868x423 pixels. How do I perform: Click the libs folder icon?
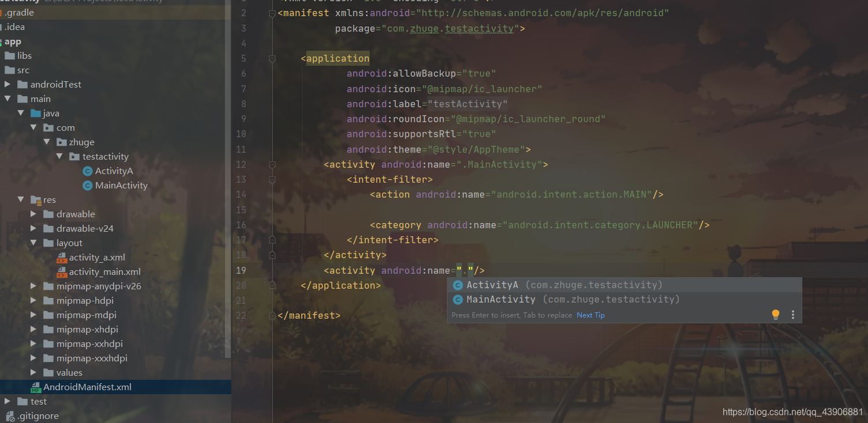click(10, 55)
